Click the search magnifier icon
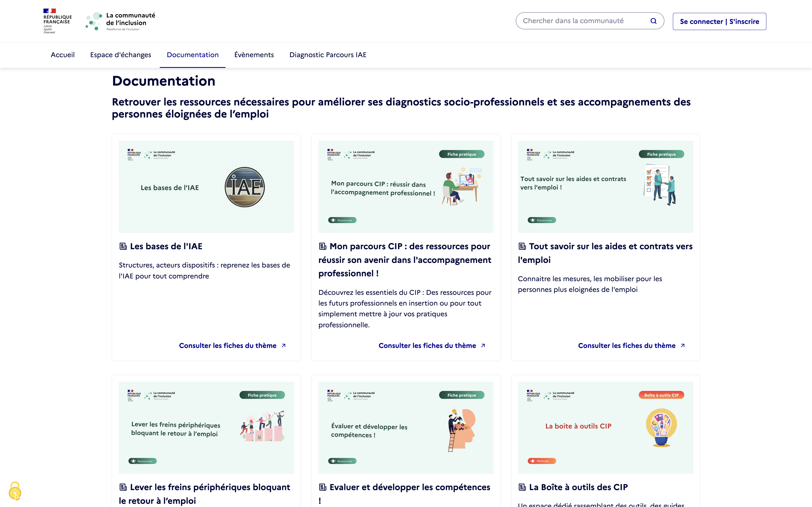 (x=654, y=20)
